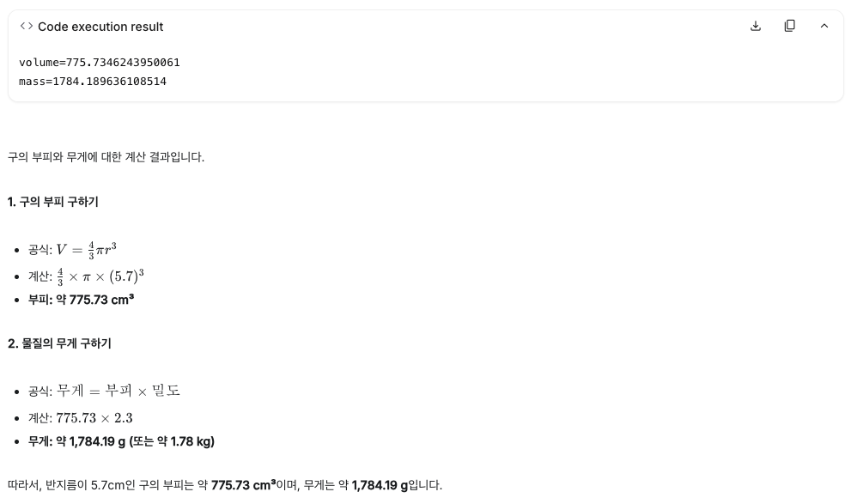Click the introductory sentence about calculation results
Viewport: 851px width, 504px height.
point(106,157)
